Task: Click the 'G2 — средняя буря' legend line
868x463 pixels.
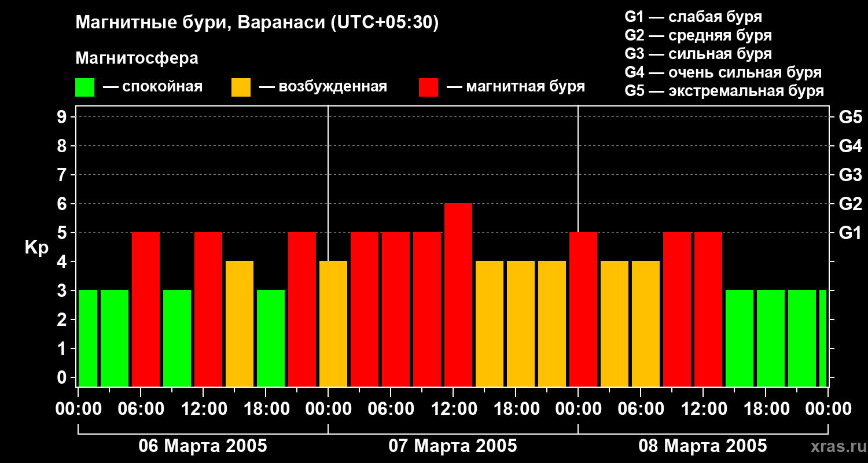Action: (x=698, y=35)
